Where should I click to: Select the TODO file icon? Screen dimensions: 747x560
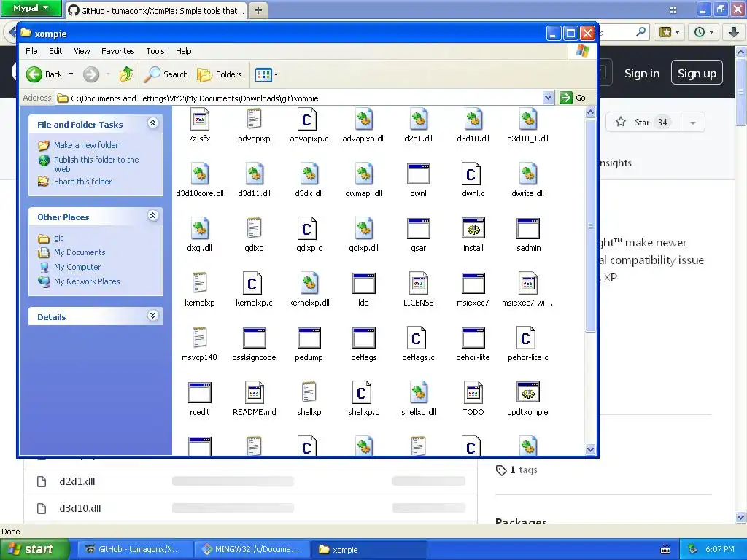point(473,393)
